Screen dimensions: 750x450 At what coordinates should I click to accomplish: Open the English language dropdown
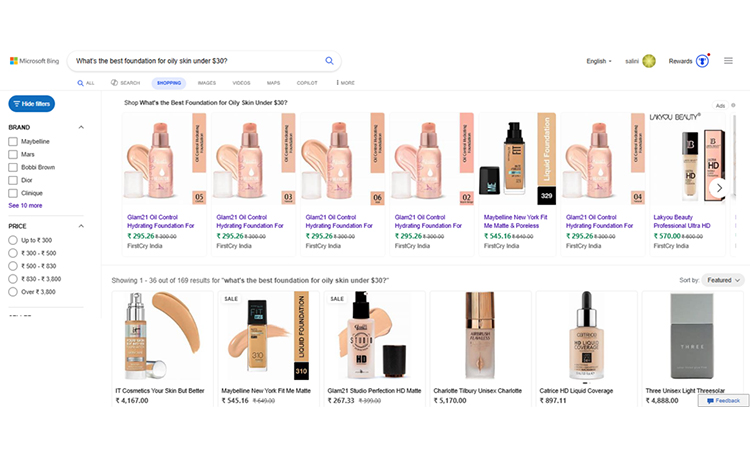pos(599,61)
